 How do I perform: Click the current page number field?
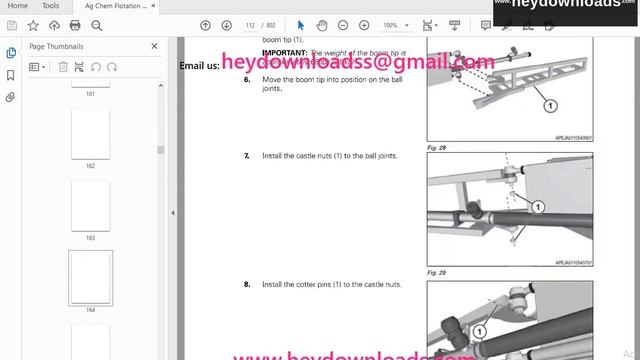[250, 25]
